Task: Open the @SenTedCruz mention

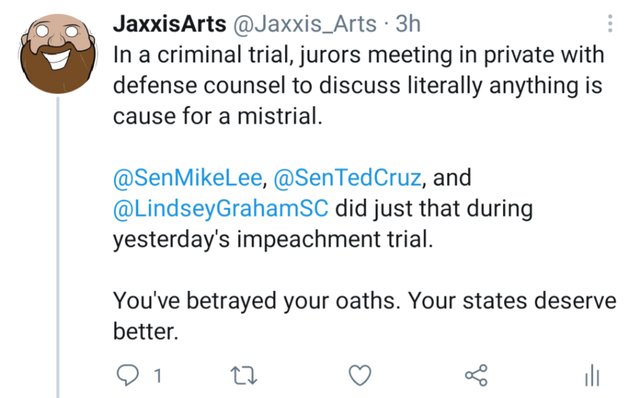Action: click(347, 178)
